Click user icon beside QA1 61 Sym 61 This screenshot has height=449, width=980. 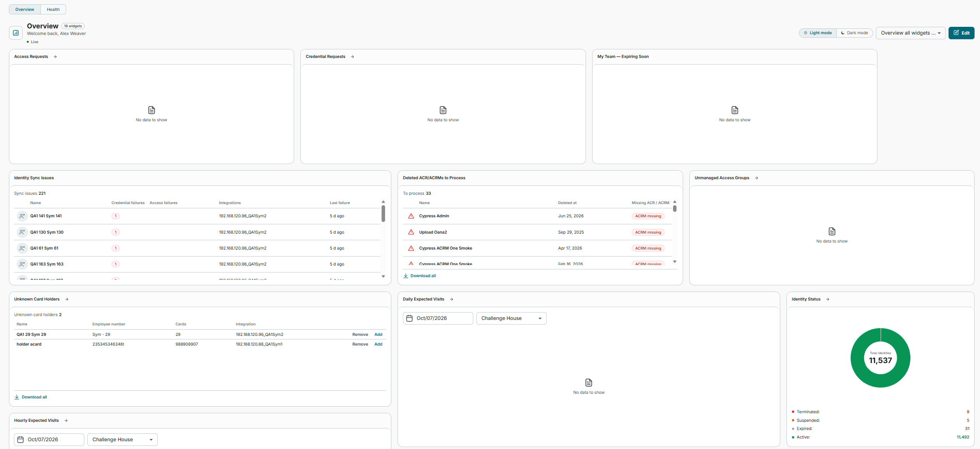pyautogui.click(x=22, y=248)
